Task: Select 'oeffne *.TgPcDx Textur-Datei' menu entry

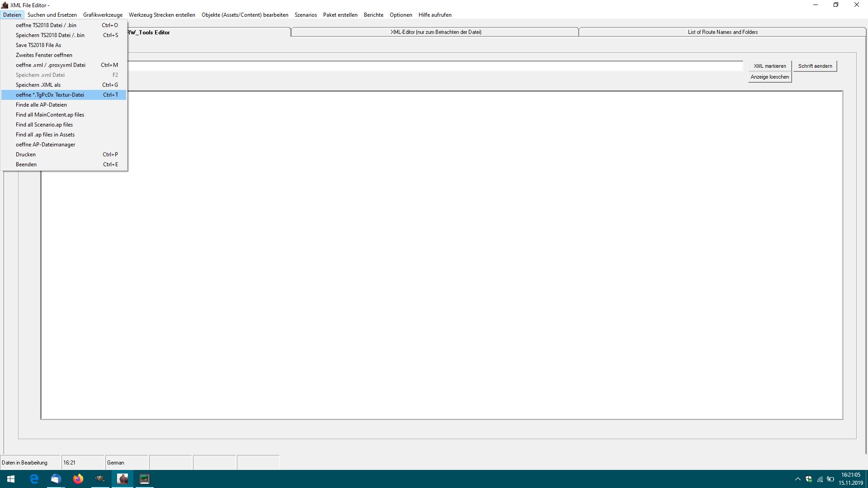Action: pos(50,95)
